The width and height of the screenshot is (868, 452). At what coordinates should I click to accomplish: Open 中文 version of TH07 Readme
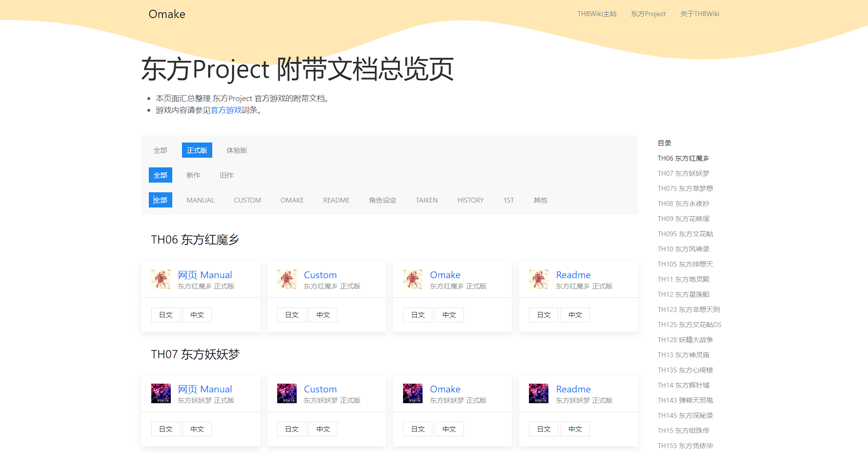575,429
